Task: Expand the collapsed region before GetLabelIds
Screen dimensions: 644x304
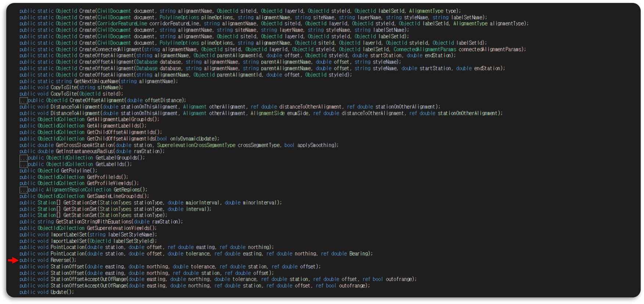Action: coord(24,164)
